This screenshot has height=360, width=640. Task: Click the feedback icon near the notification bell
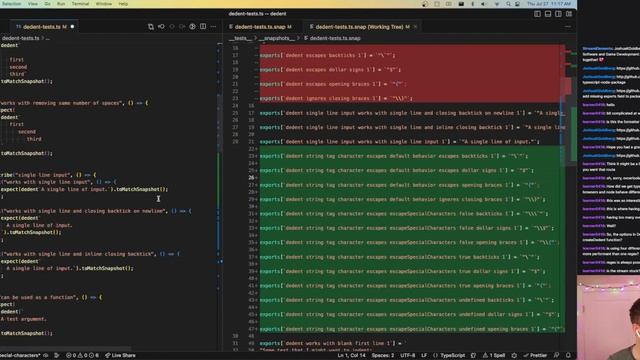556,356
